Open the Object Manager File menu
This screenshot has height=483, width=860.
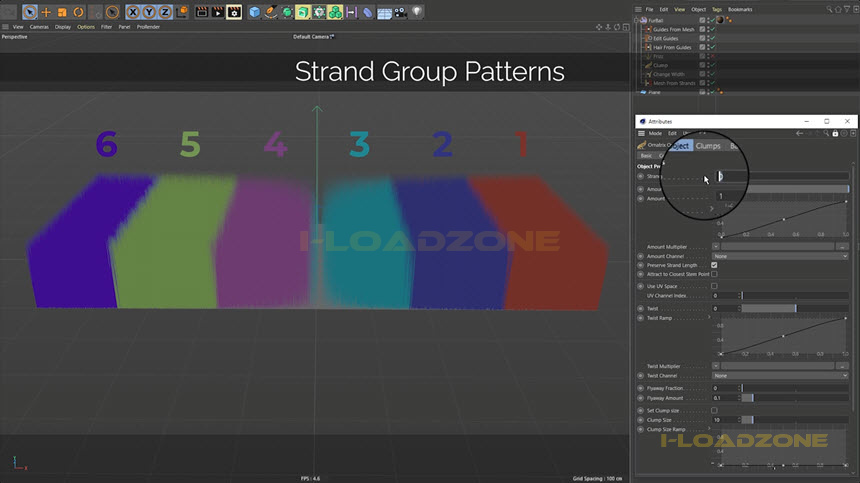click(x=649, y=9)
